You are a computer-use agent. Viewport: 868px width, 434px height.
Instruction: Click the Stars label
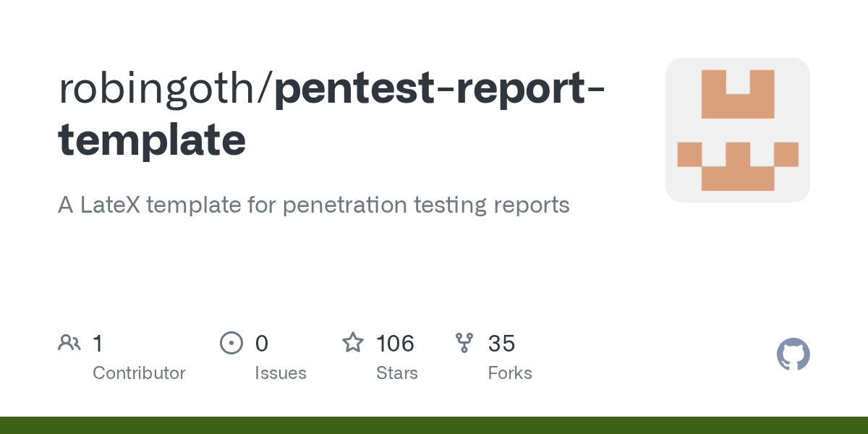tap(397, 373)
